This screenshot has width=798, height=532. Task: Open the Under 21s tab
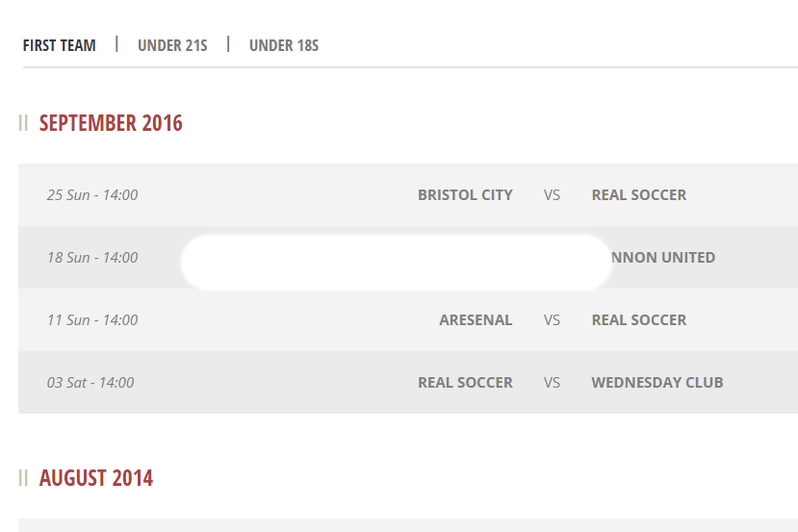pos(172,45)
